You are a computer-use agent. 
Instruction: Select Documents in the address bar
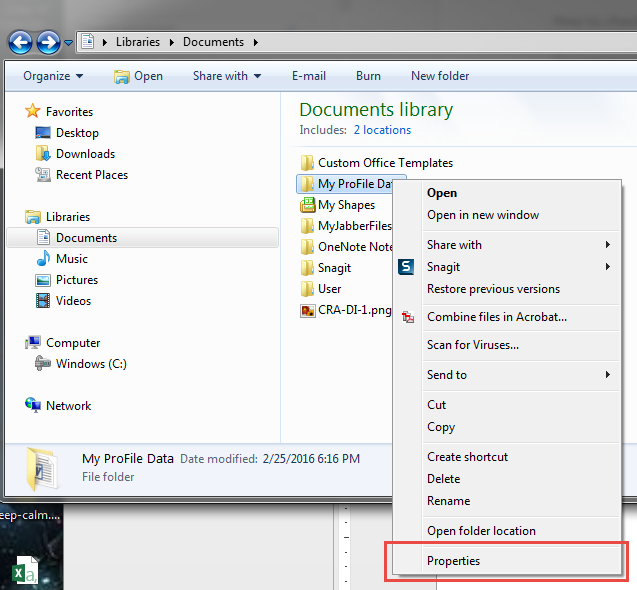[213, 42]
